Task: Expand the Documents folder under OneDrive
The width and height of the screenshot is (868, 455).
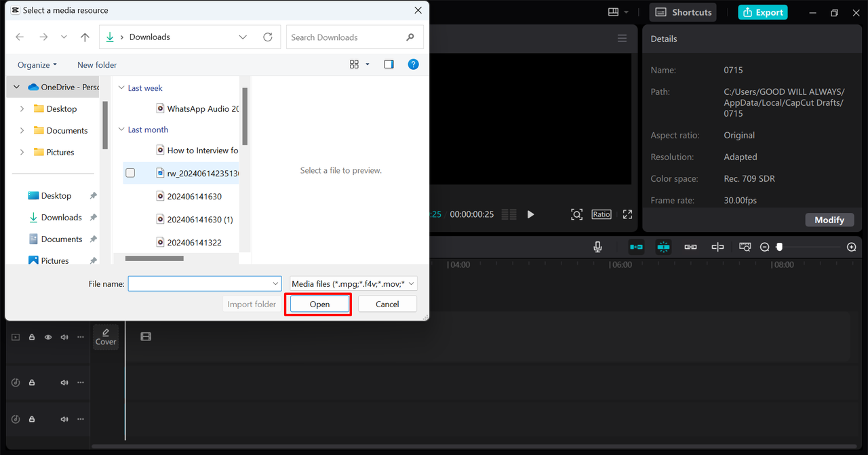Action: [22, 130]
